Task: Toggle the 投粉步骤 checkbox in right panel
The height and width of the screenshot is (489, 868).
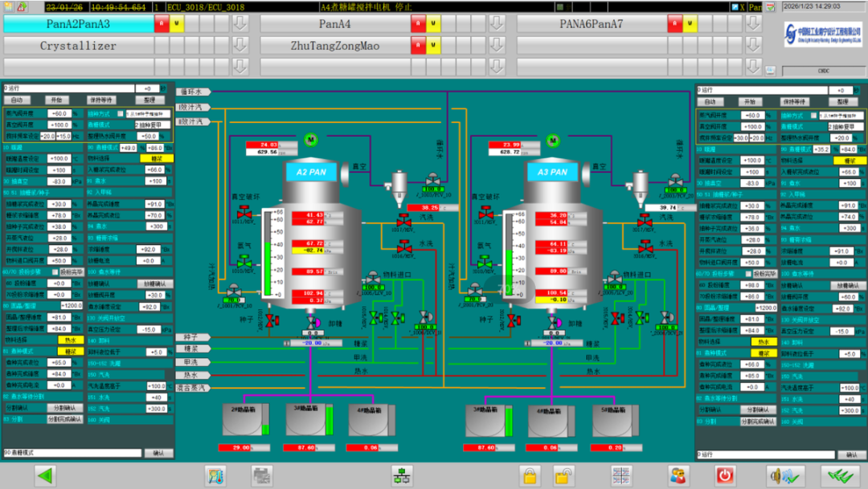Action: pos(748,274)
